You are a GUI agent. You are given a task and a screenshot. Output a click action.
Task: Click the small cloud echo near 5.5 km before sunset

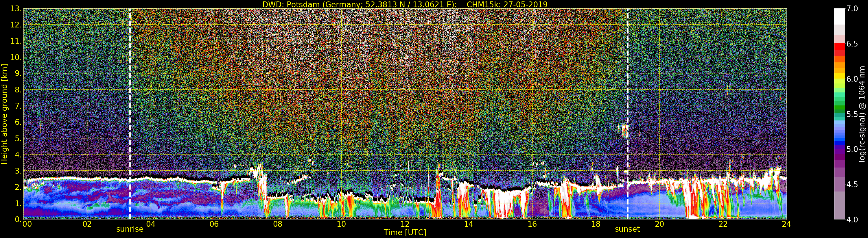(624, 131)
